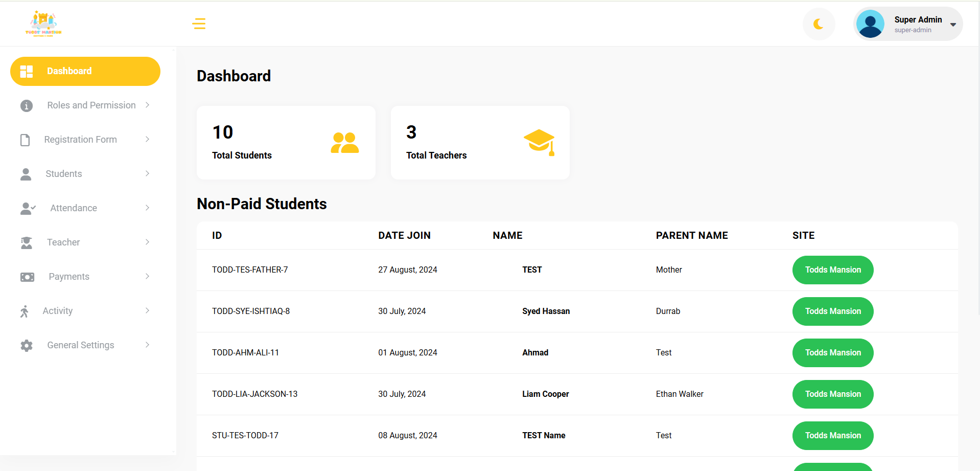This screenshot has height=471, width=980.
Task: Click the Attendance person-check icon
Action: click(x=28, y=208)
